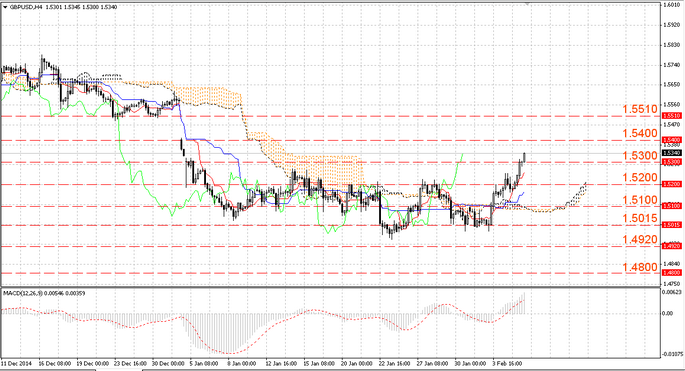The width and height of the screenshot is (685, 371).
Task: Click the 27 Jan 08:00 time label
Action: (432, 364)
